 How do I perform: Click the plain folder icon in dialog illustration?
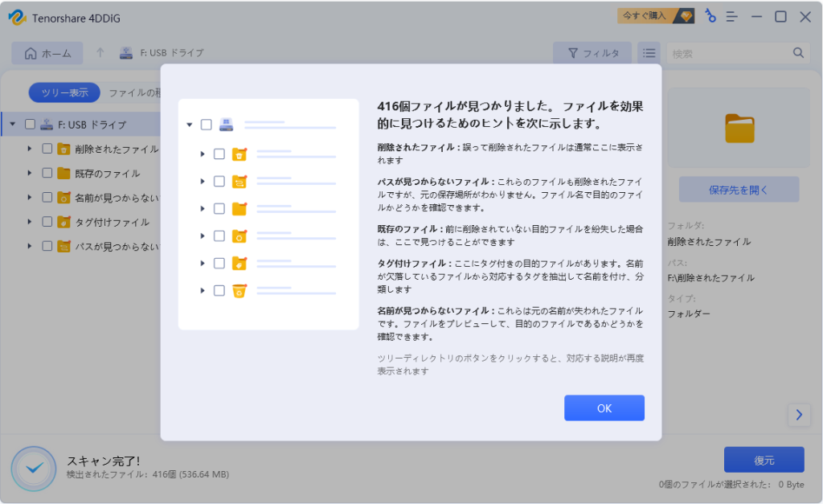click(x=240, y=208)
